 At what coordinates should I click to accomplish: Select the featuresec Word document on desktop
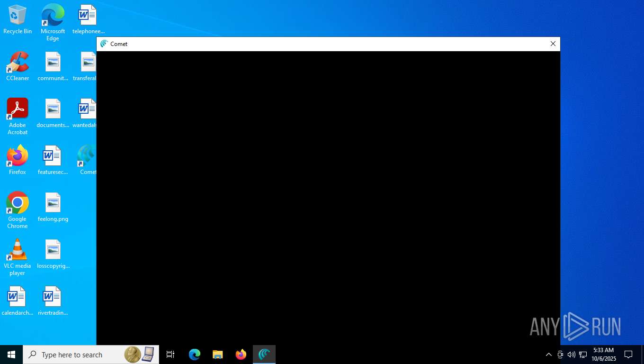(x=53, y=160)
